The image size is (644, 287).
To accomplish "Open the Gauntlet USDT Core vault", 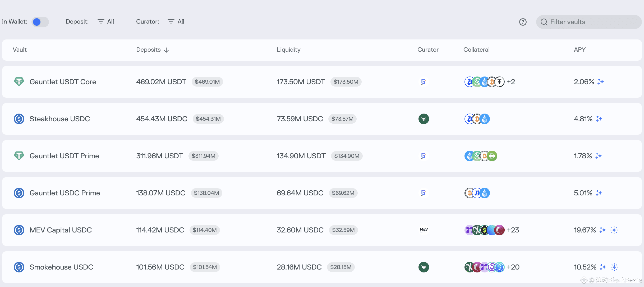I will click(x=63, y=82).
